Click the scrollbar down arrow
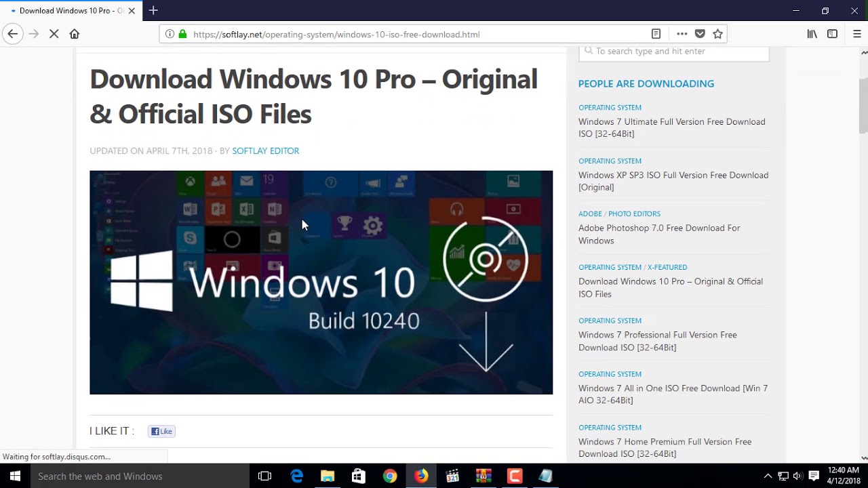Image resolution: width=868 pixels, height=488 pixels. (863, 458)
